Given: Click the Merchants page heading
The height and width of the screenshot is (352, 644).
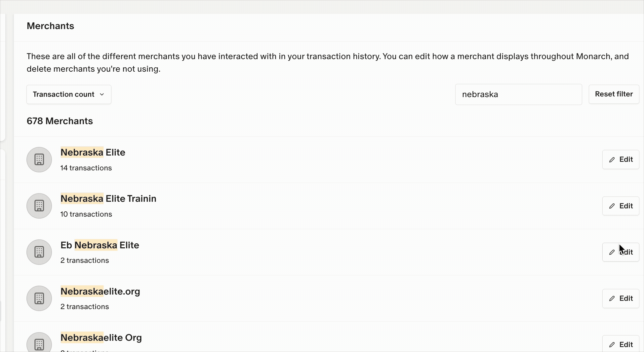Looking at the screenshot, I should (x=50, y=26).
